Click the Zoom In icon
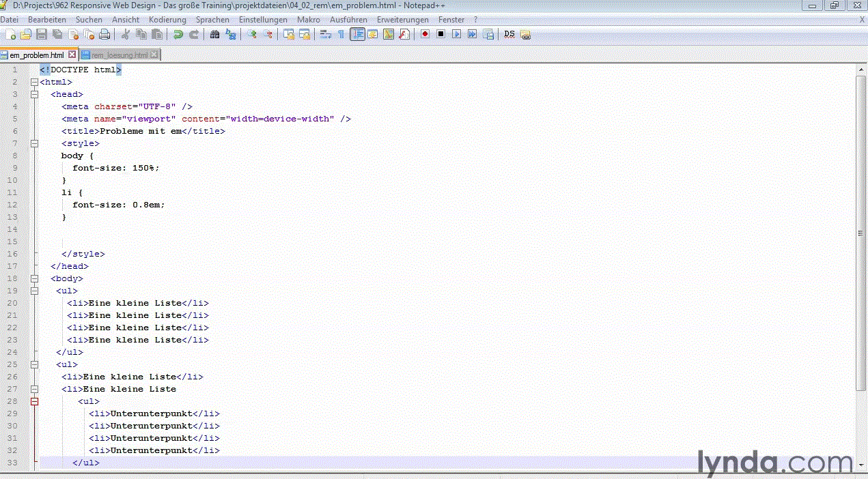 (x=252, y=34)
